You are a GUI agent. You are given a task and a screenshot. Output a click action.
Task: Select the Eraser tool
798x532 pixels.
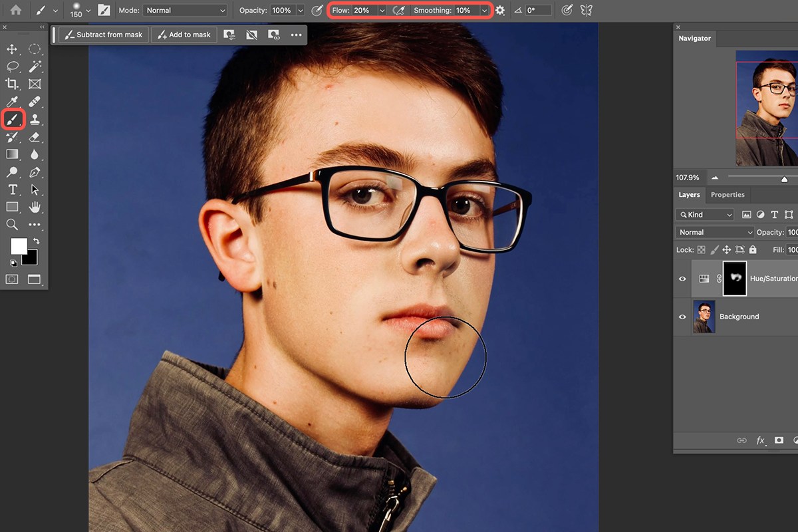35,137
